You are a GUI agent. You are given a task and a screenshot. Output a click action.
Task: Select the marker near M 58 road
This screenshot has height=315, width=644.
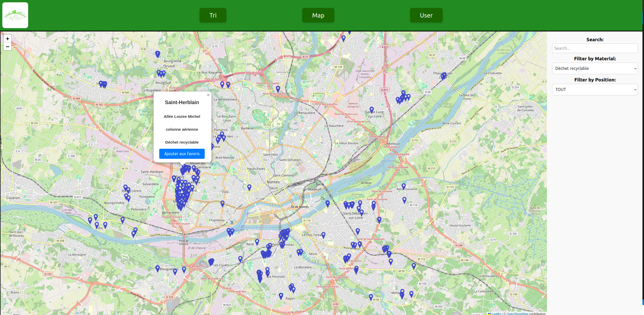pyautogui.click(x=371, y=297)
